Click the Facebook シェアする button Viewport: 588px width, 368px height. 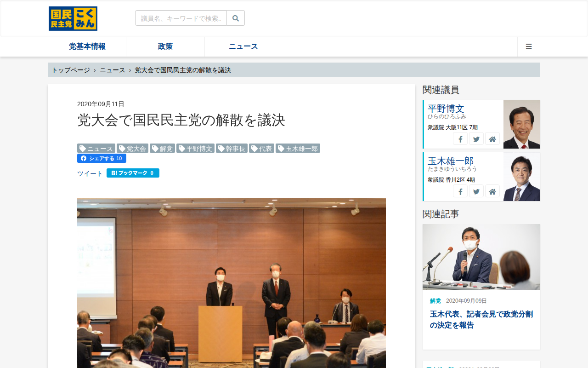coord(102,158)
